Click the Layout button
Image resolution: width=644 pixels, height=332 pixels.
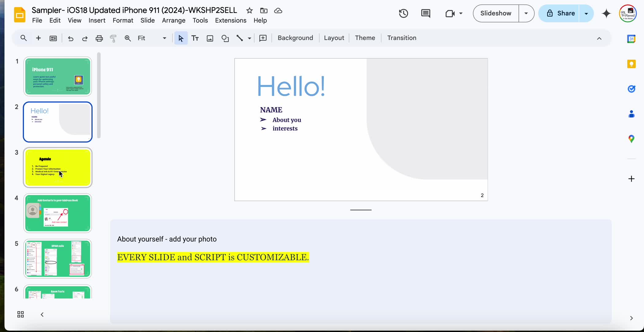[x=334, y=38]
